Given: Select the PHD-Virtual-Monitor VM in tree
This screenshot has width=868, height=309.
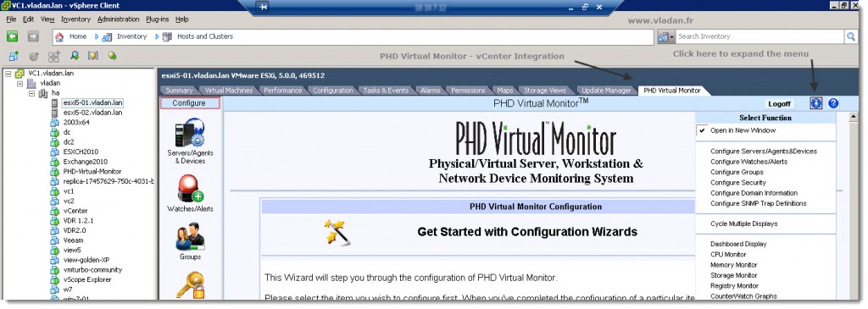Looking at the screenshot, I should coord(92,172).
